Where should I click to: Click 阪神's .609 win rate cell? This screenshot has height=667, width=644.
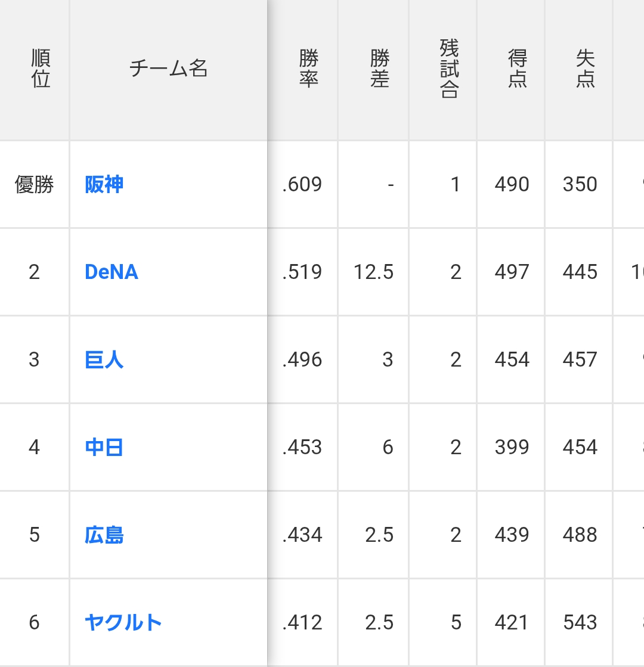coord(302,185)
